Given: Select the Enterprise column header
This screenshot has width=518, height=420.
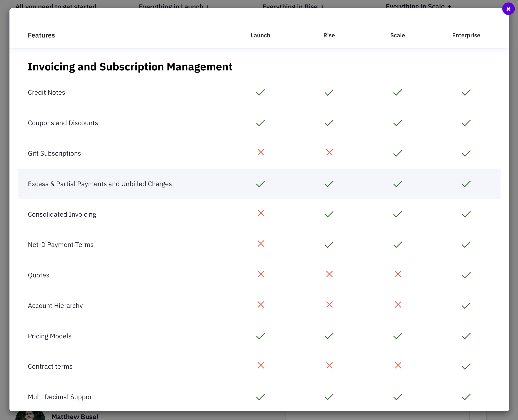Looking at the screenshot, I should coord(466,35).
